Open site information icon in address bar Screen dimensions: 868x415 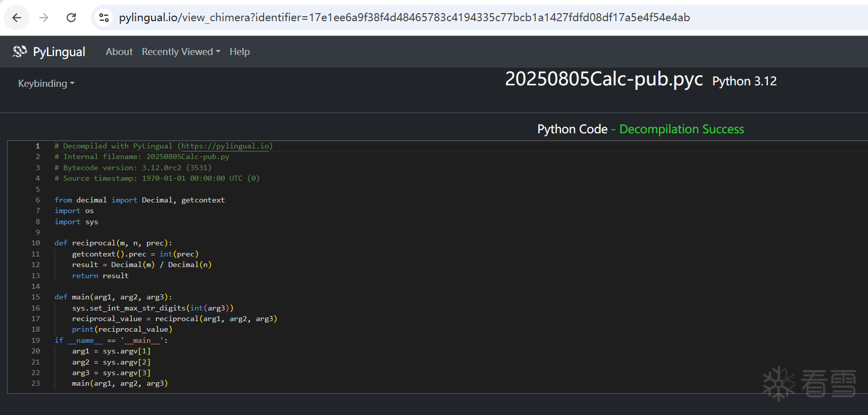[x=104, y=18]
